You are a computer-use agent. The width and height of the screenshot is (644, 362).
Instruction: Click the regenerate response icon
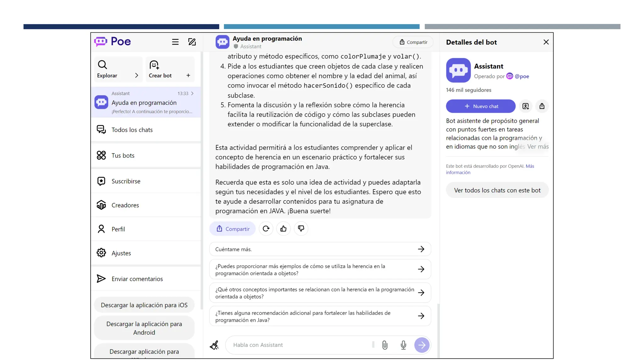pos(266,229)
